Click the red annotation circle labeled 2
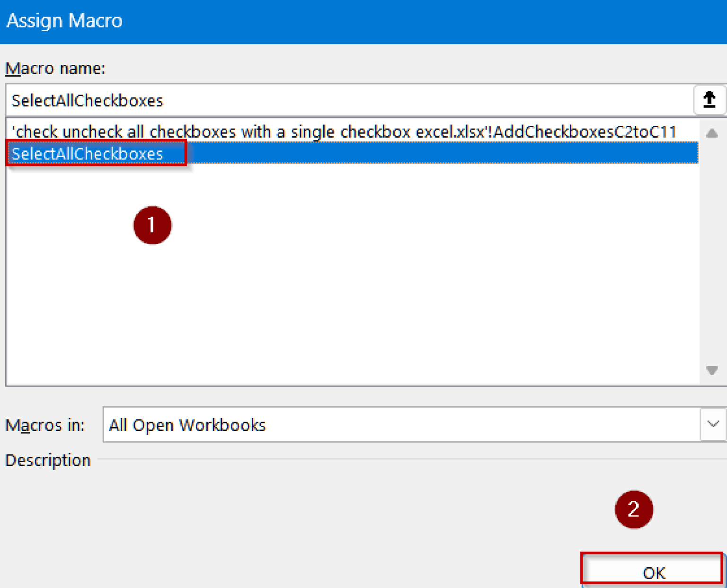The width and height of the screenshot is (727, 588). [x=634, y=509]
